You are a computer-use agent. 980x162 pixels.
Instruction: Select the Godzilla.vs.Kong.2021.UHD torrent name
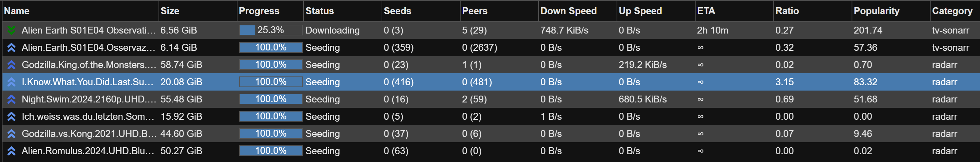[x=89, y=133]
